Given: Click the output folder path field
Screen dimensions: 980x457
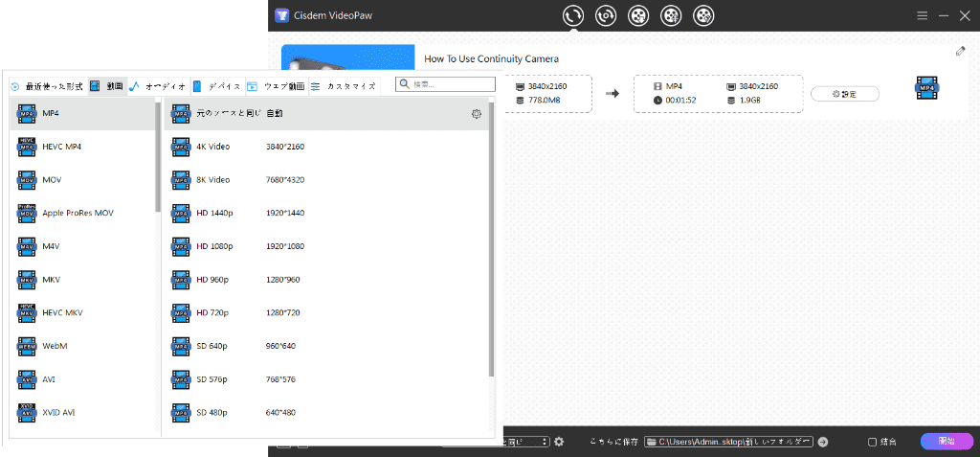Looking at the screenshot, I should click(x=728, y=442).
